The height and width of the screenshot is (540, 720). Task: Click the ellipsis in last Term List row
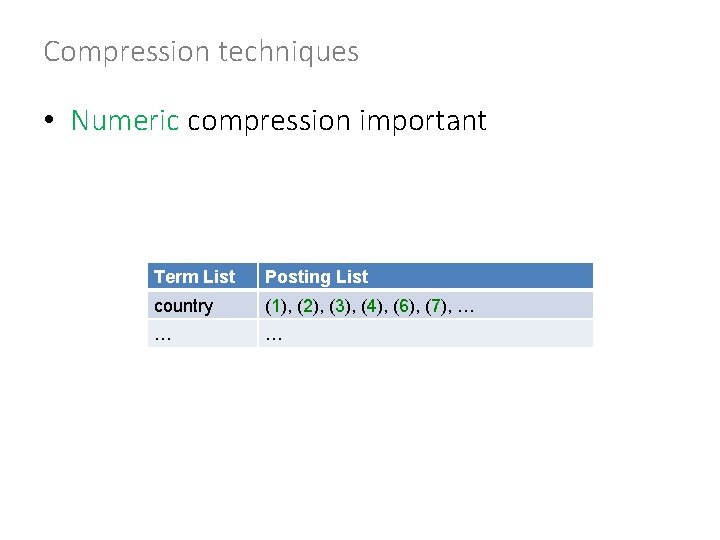coord(163,339)
